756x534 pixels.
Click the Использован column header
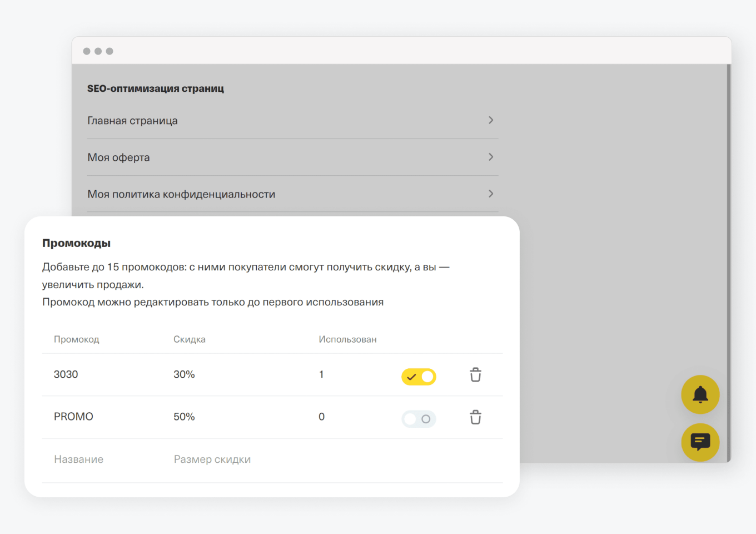347,339
